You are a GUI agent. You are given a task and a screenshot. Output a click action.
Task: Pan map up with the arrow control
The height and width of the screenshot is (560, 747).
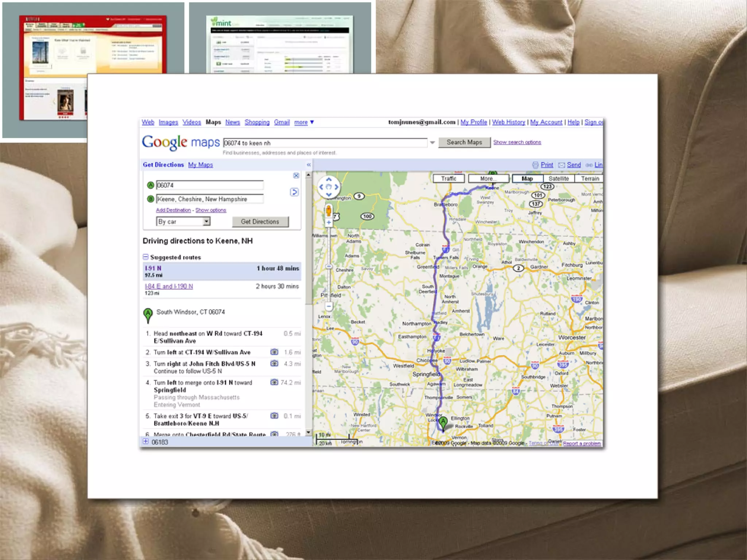tap(329, 179)
